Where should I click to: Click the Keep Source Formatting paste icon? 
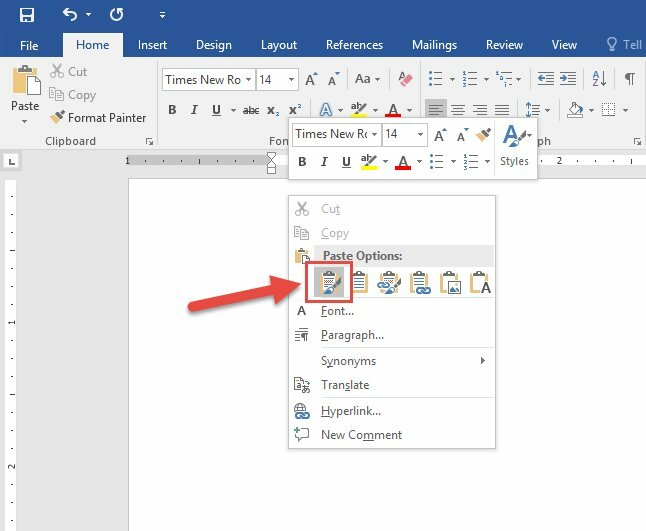tap(328, 283)
